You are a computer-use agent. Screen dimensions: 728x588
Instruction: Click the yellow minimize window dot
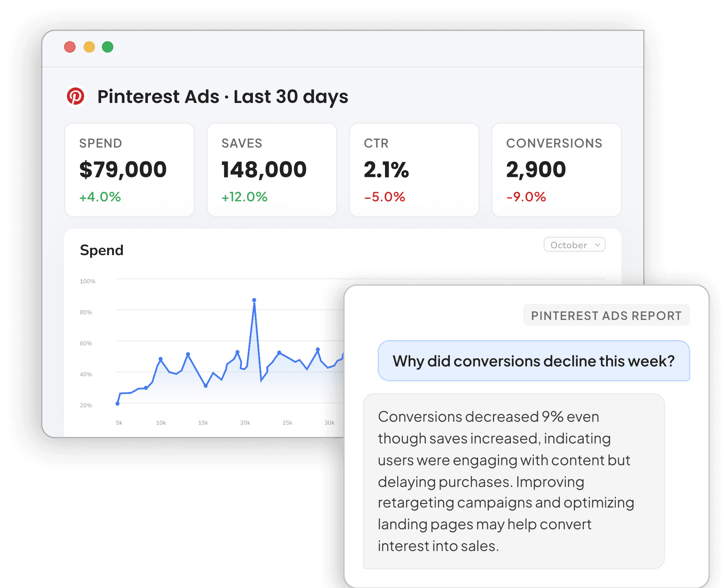pos(89,47)
